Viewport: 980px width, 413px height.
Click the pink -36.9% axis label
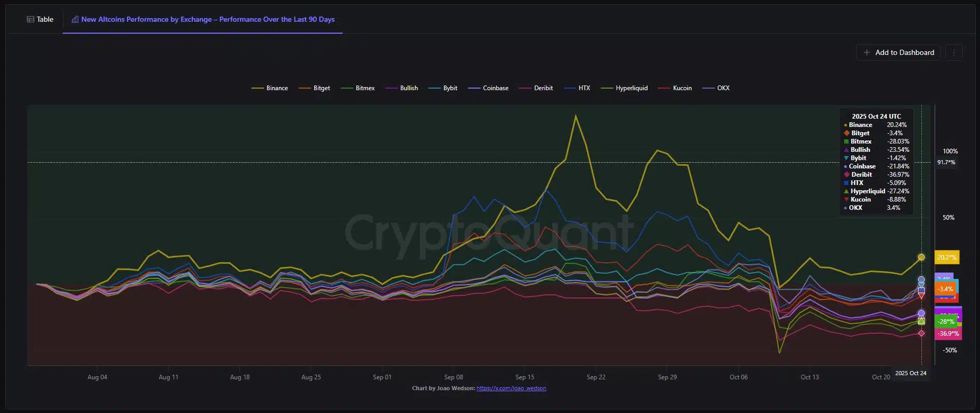point(948,334)
